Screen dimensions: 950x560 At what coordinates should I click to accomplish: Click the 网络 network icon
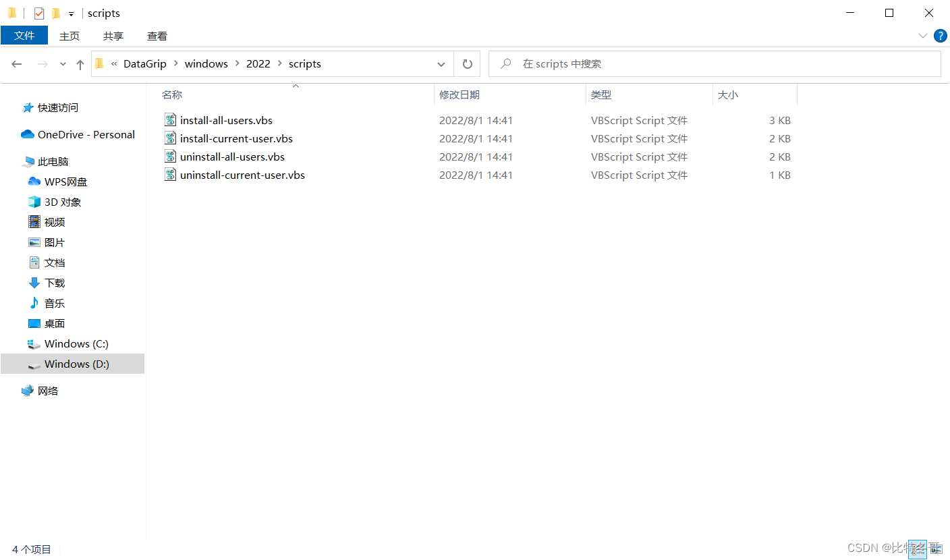click(28, 391)
